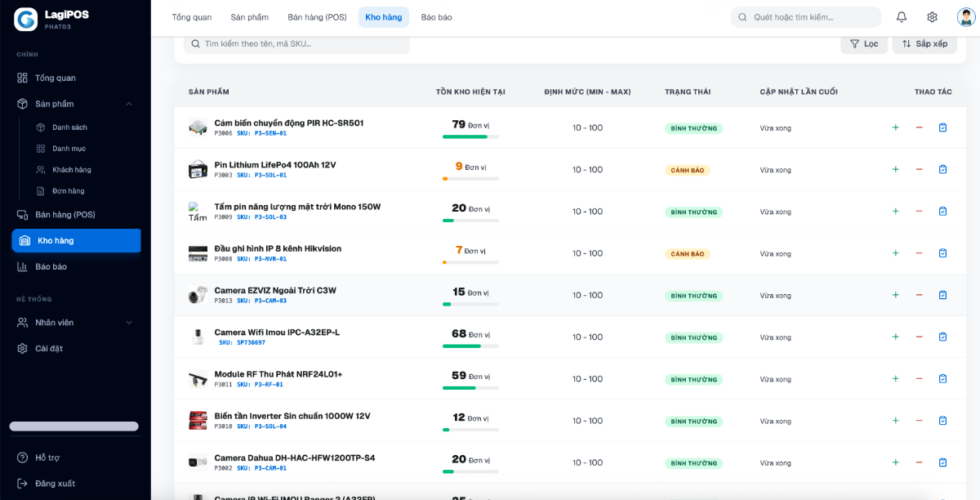
Task: Open clipboard icon for Tấm pin Mono 150W row
Action: pos(942,211)
